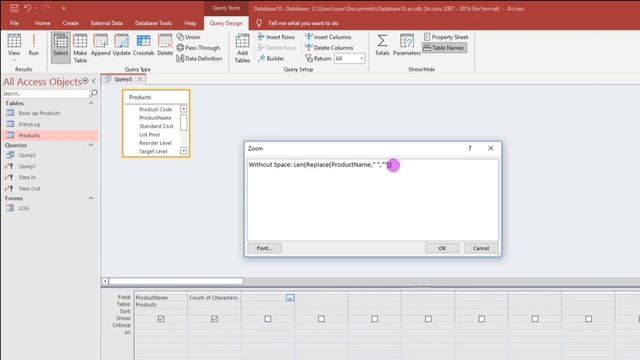
Task: Show the Property Sheet
Action: pyautogui.click(x=446, y=37)
